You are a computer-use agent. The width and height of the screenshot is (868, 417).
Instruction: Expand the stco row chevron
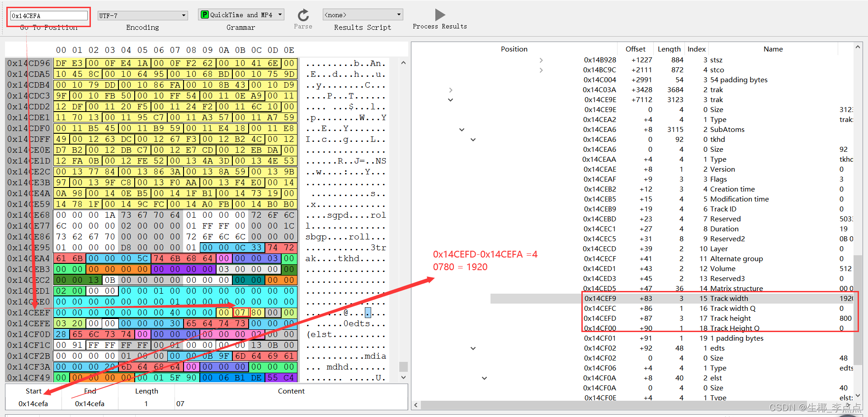pyautogui.click(x=541, y=70)
